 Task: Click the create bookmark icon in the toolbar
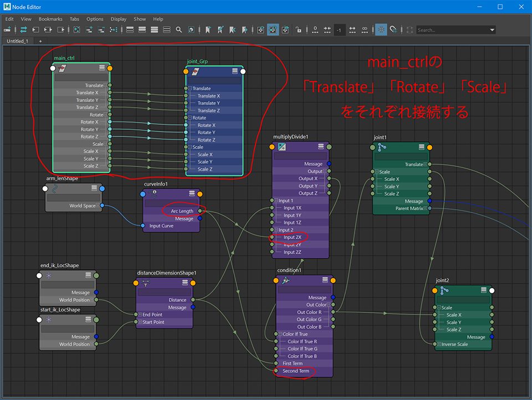coord(208,30)
